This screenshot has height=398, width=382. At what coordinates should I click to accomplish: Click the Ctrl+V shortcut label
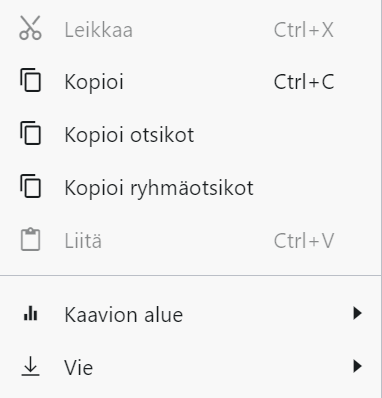click(x=304, y=240)
